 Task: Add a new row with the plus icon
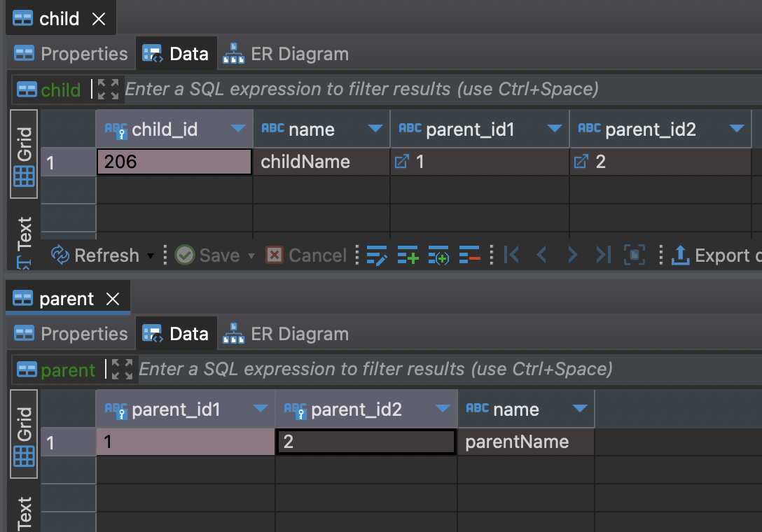(x=408, y=255)
